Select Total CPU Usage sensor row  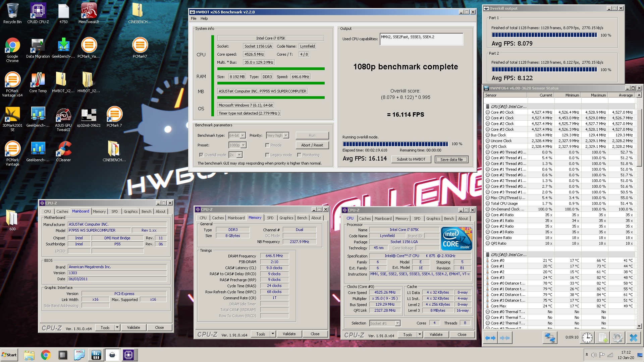pos(559,203)
